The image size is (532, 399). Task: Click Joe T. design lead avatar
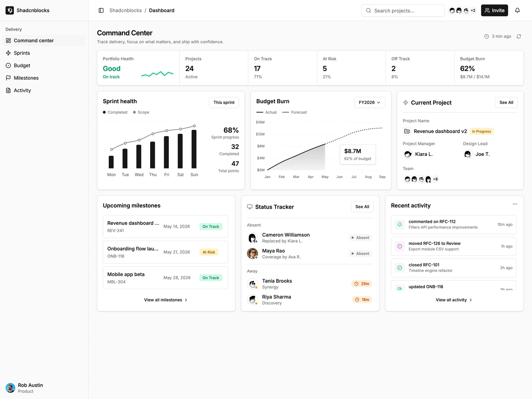467,154
